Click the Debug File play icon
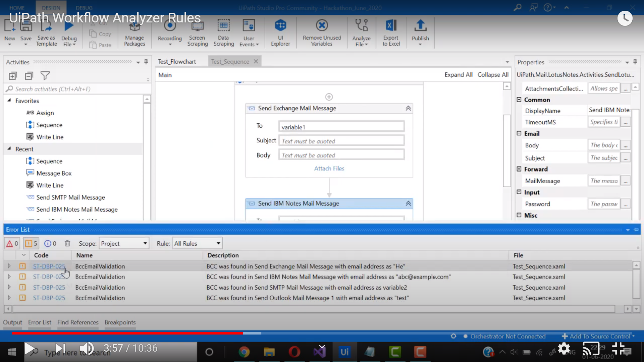Screen dimensions: 644x362 pos(69,26)
